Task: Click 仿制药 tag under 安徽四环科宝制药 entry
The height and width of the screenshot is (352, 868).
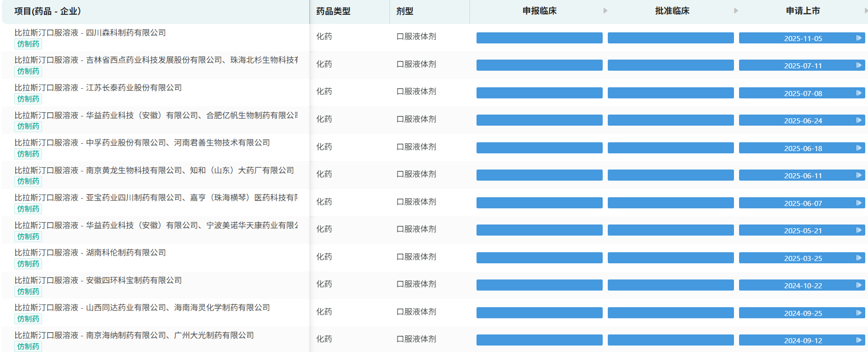Action: tap(28, 291)
